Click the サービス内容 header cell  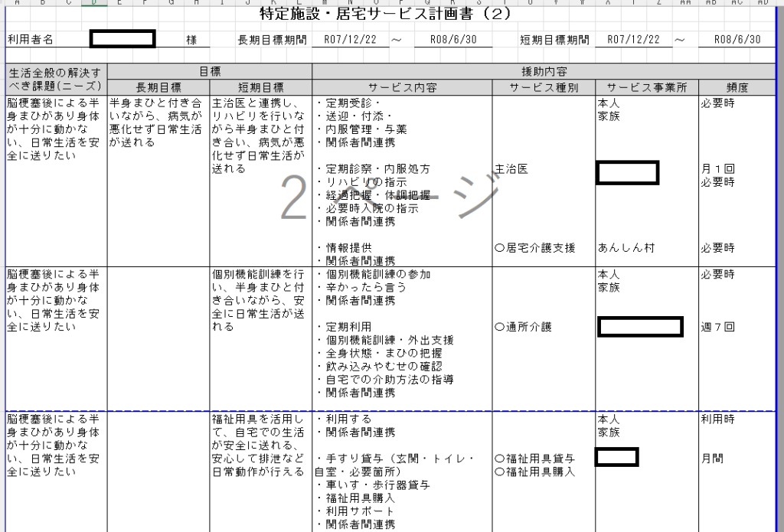click(401, 87)
